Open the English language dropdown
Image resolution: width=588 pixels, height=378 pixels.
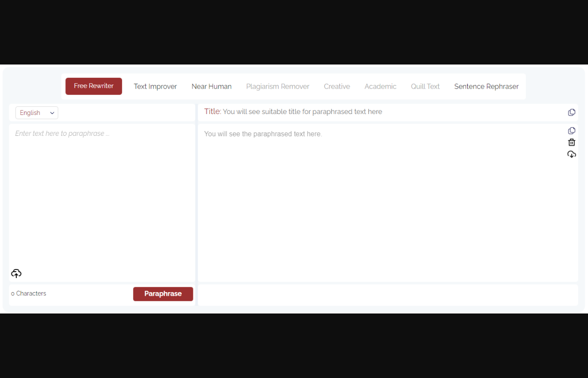37,113
